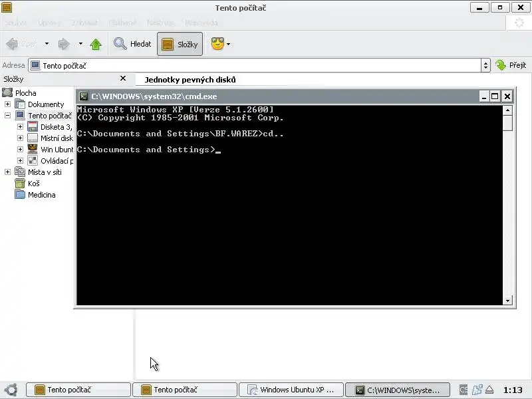This screenshot has height=399, width=532.
Task: Switch to C:\WINDOWS\syste... taskbar button
Action: coord(398,390)
